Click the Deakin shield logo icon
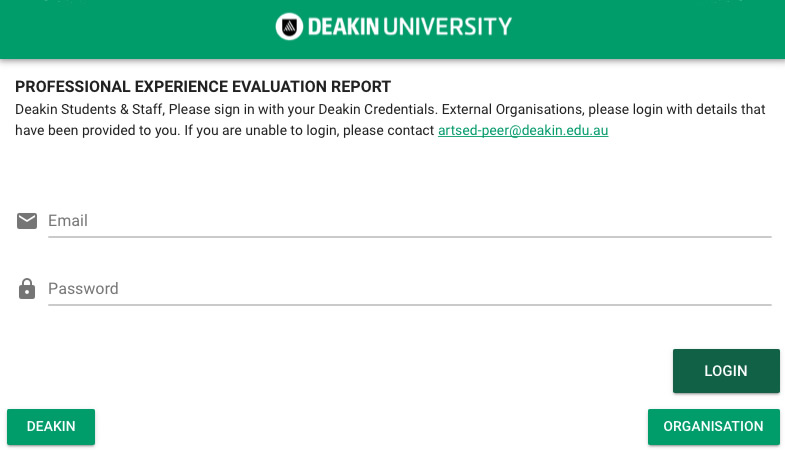Viewport: 785px width, 450px height. [x=289, y=27]
